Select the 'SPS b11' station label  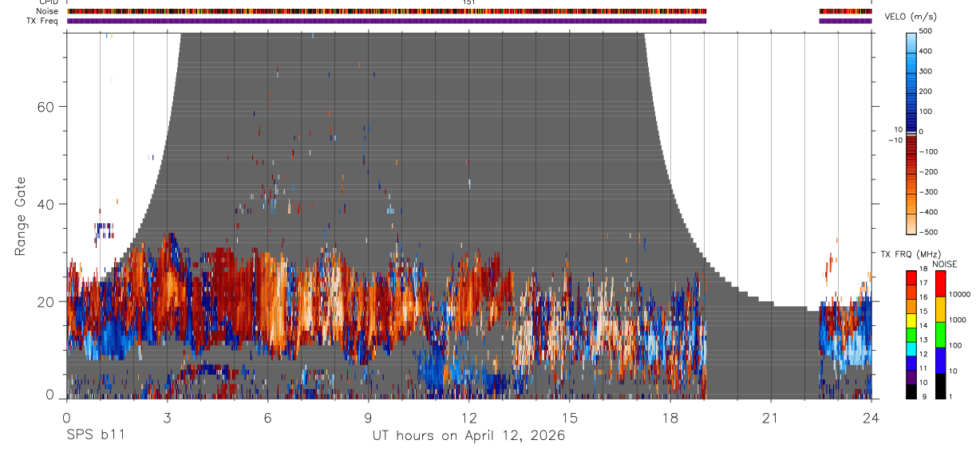click(94, 435)
